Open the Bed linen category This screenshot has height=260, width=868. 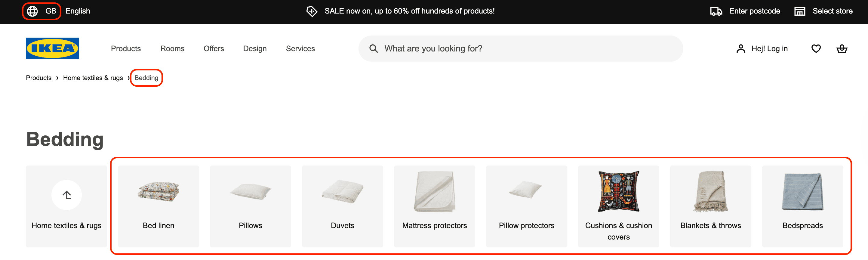(158, 206)
